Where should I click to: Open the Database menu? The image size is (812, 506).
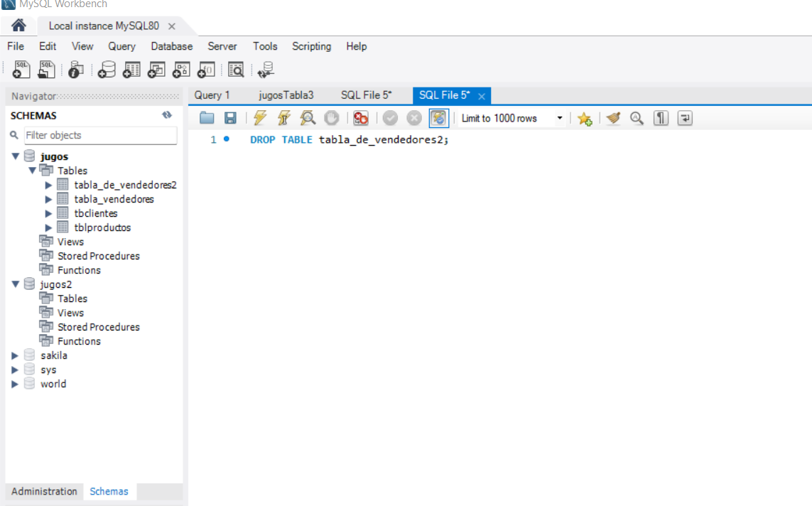point(171,46)
